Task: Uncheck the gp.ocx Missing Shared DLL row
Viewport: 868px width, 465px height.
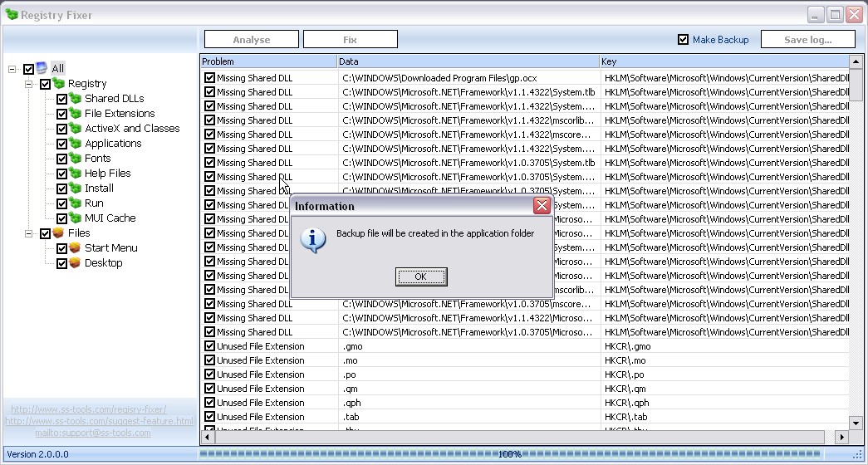Action: pyautogui.click(x=210, y=78)
